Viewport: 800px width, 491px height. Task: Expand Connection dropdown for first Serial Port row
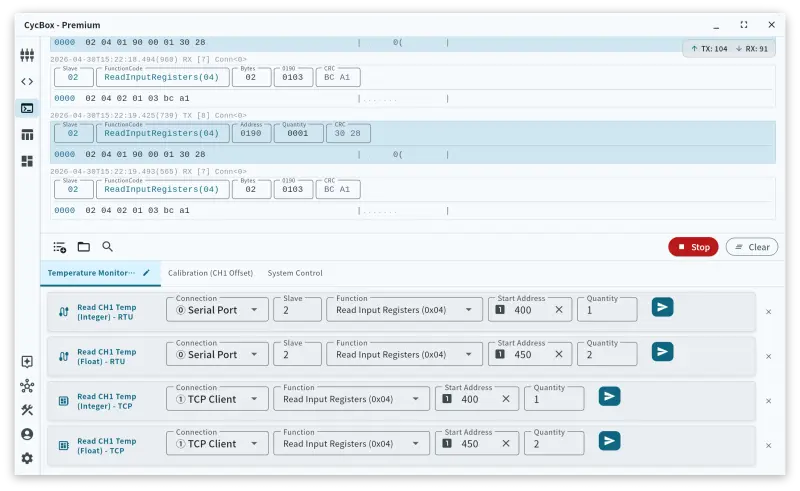click(x=254, y=310)
